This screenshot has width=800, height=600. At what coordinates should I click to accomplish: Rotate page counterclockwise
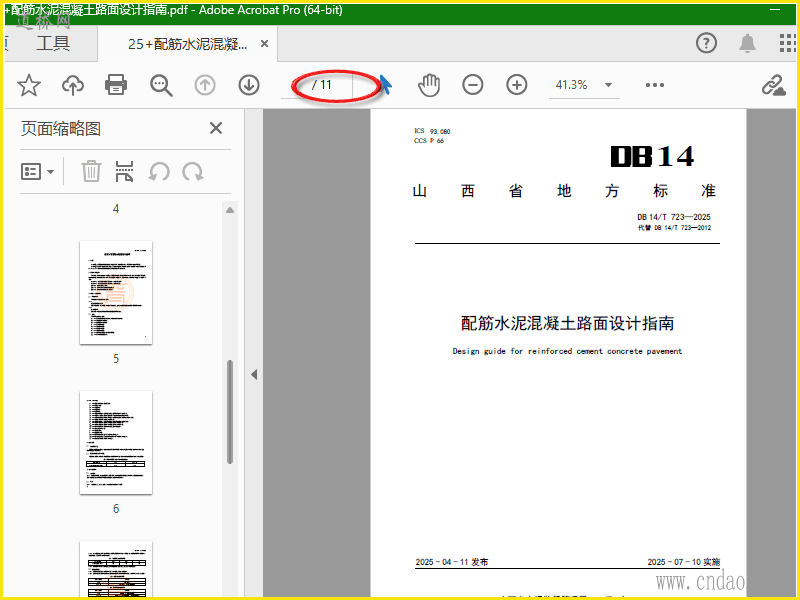pyautogui.click(x=159, y=172)
